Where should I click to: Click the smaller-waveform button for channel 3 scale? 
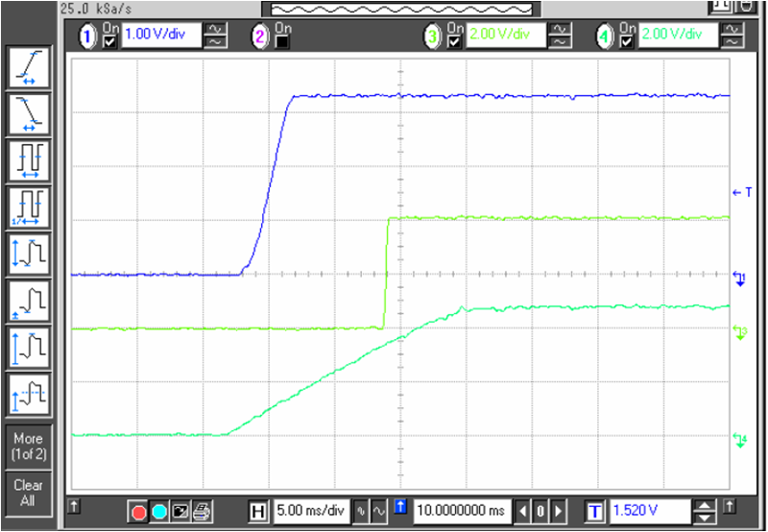(x=560, y=41)
